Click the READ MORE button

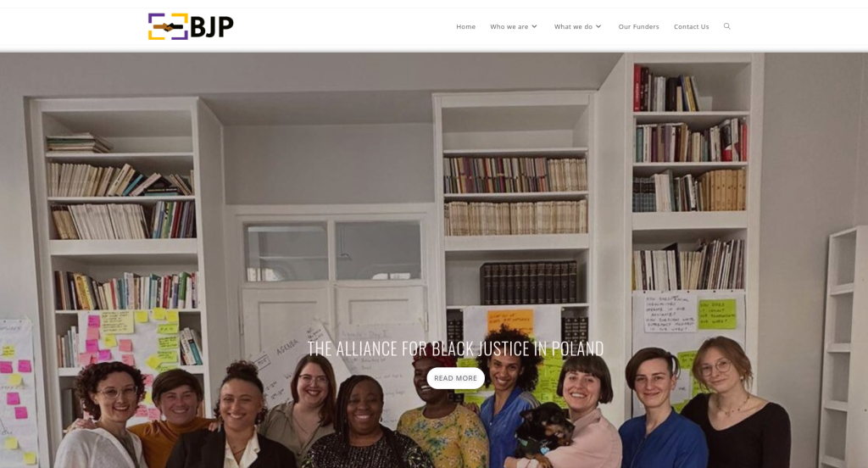click(x=455, y=378)
